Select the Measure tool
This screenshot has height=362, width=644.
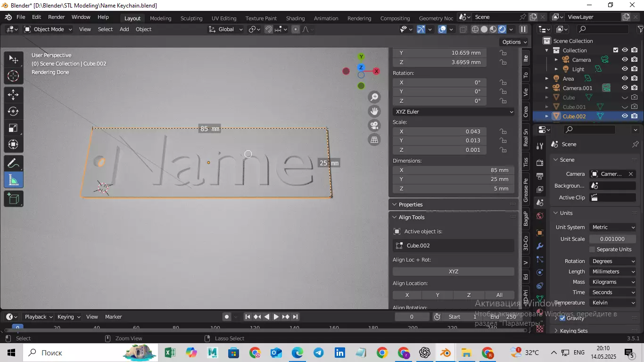click(x=13, y=180)
